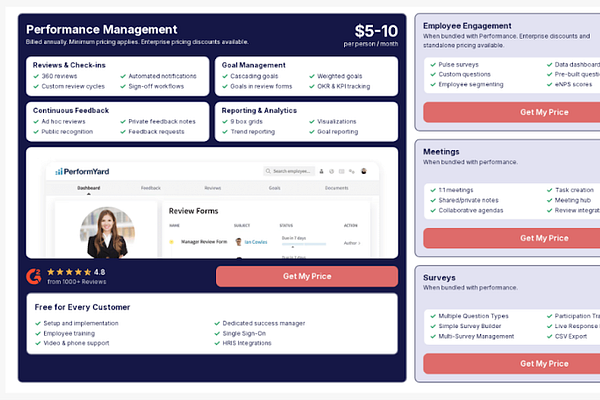This screenshot has width=600, height=400.
Task: Open the Documents tab
Action: (337, 188)
